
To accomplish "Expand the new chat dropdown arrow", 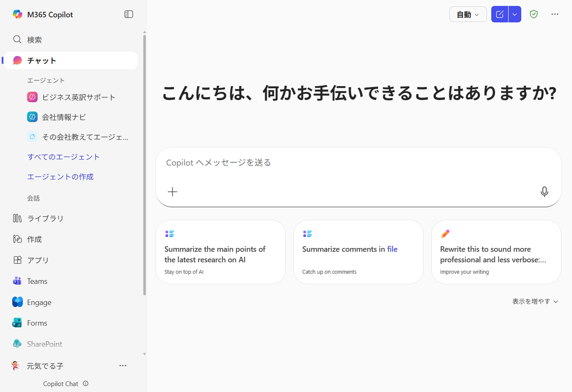I will (515, 14).
